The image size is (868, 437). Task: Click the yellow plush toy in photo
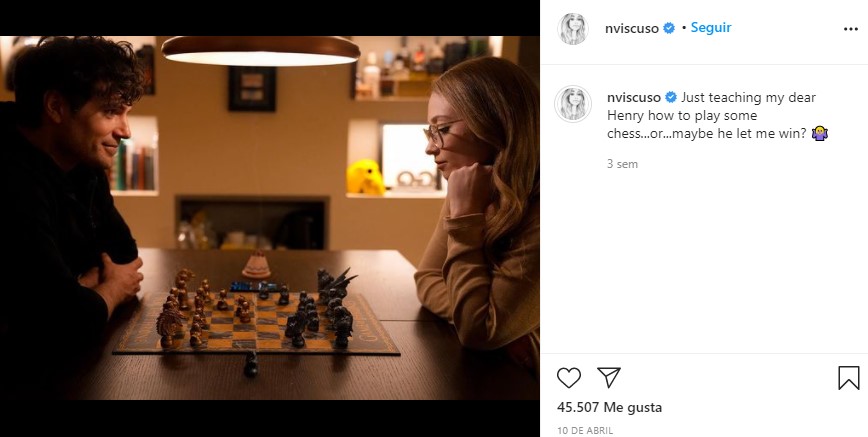tap(364, 177)
